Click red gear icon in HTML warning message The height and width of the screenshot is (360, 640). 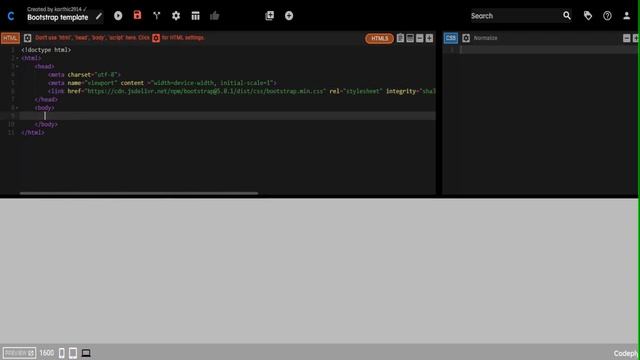click(x=156, y=38)
